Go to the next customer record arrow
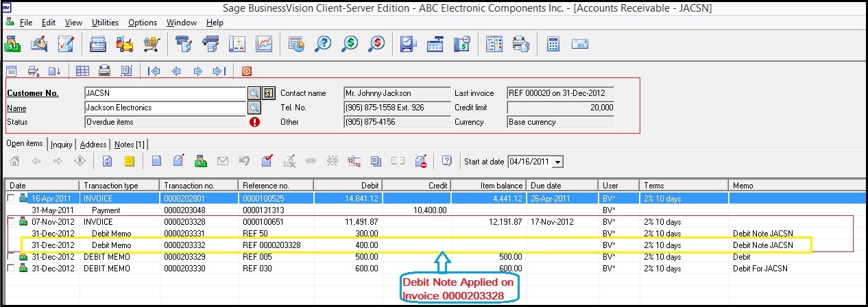868x307 pixels. point(197,71)
